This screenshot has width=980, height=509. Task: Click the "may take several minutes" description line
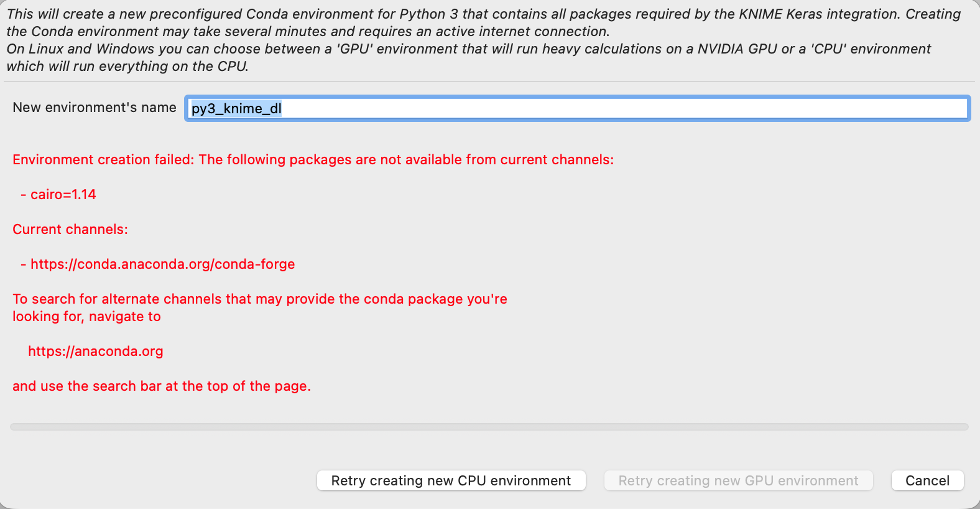308,31
